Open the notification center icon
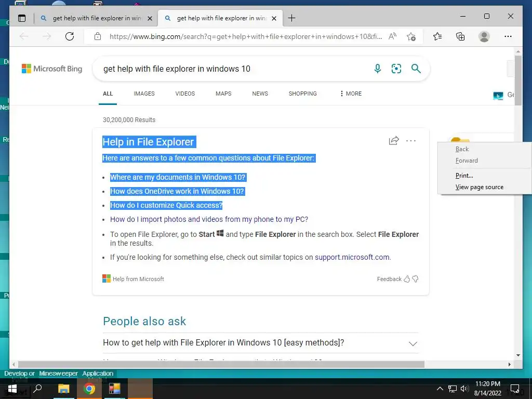Screen dimensions: 532x399 515,389
